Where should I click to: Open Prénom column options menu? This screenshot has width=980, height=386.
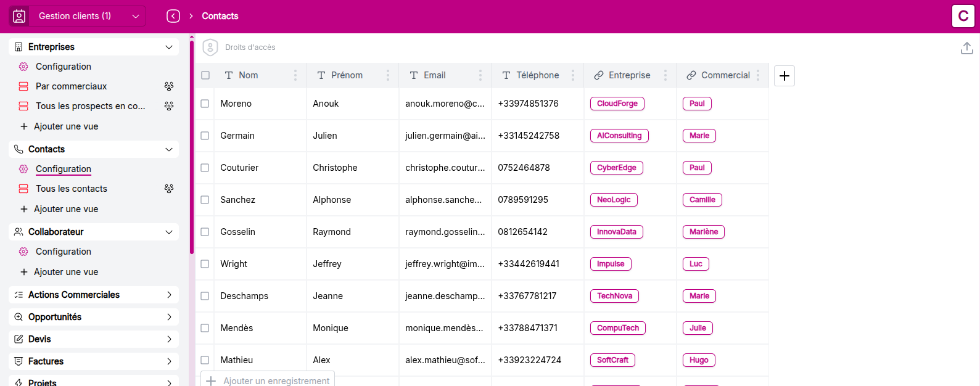pos(388,75)
